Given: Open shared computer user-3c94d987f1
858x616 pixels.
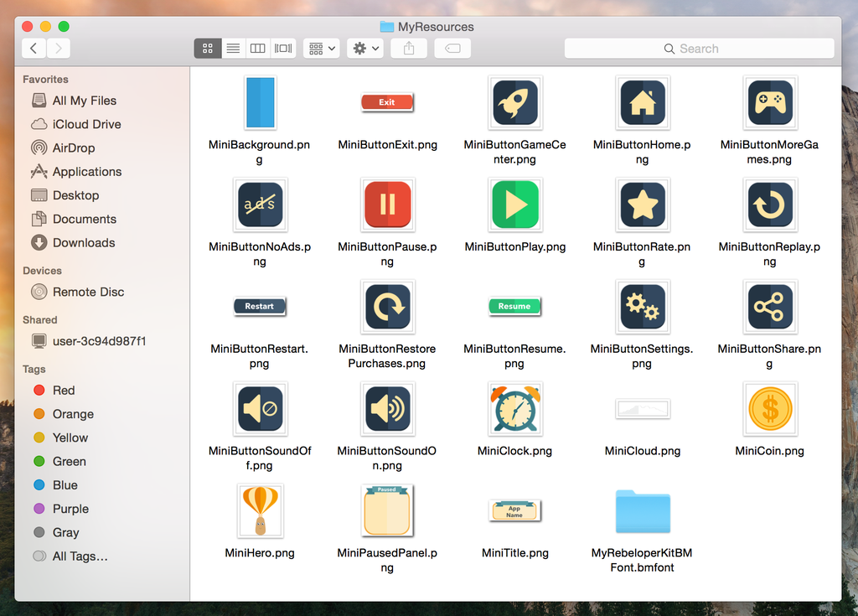Looking at the screenshot, I should 102,341.
